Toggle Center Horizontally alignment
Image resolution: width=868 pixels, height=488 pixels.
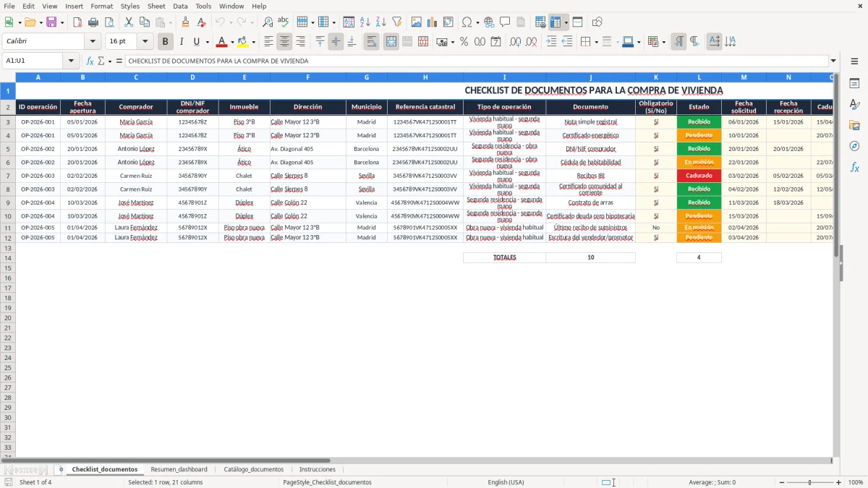pos(285,42)
